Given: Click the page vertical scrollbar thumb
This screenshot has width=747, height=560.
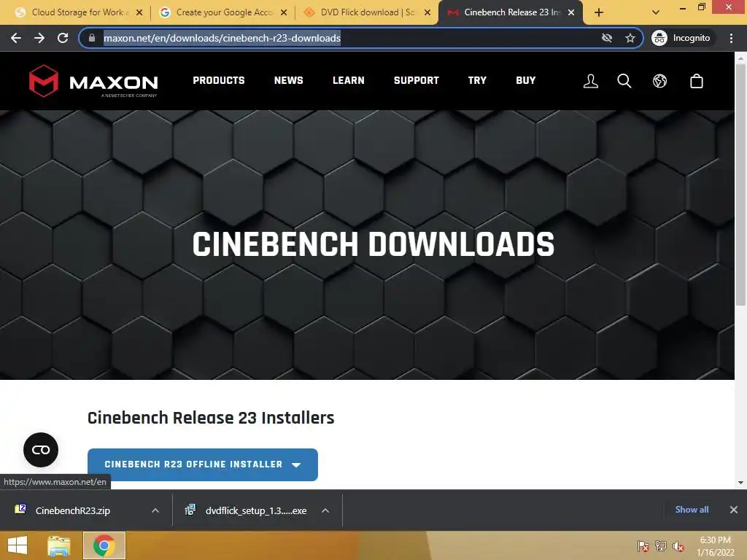Looking at the screenshot, I should point(741,184).
